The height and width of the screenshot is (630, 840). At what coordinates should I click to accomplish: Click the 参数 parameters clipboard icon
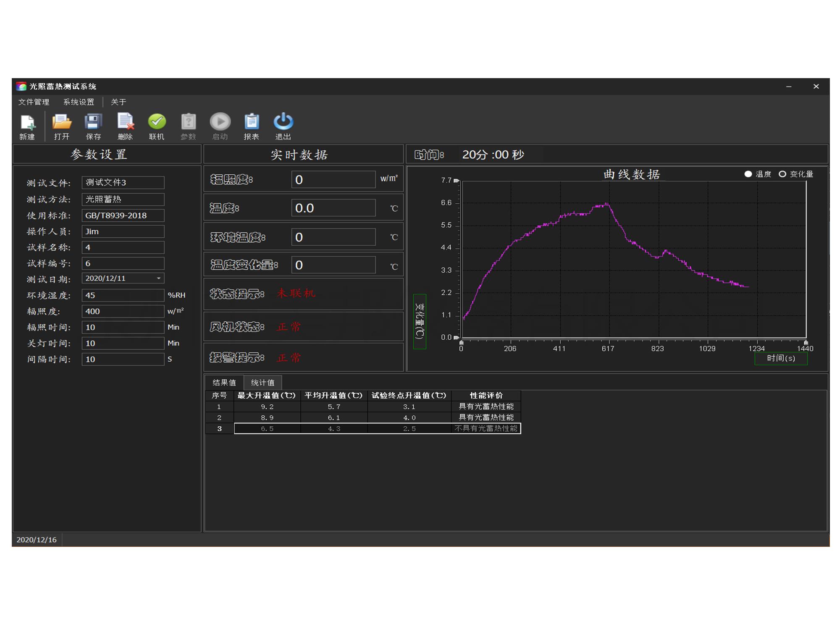point(189,122)
